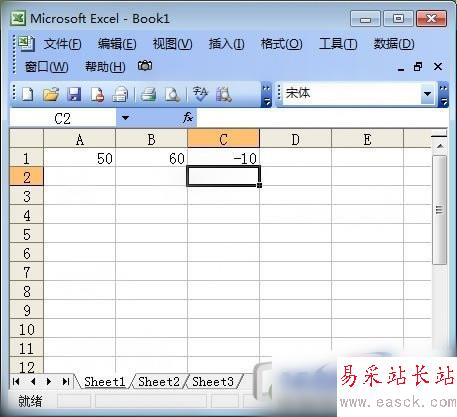Print using the printer icon

pos(148,94)
